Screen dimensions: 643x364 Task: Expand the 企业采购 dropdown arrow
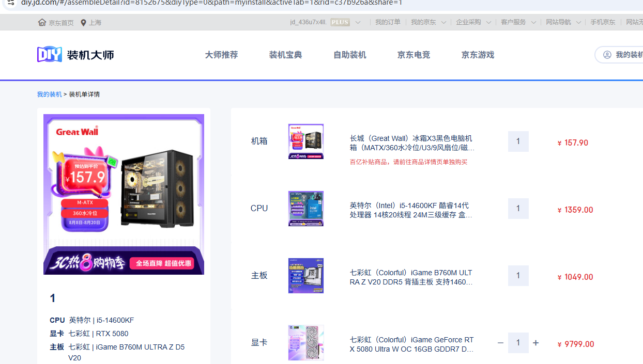coord(488,23)
